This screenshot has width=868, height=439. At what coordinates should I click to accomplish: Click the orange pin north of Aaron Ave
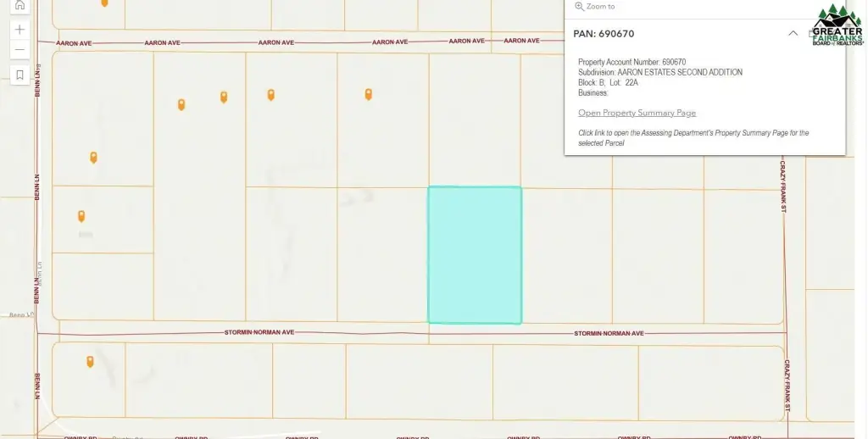104,3
